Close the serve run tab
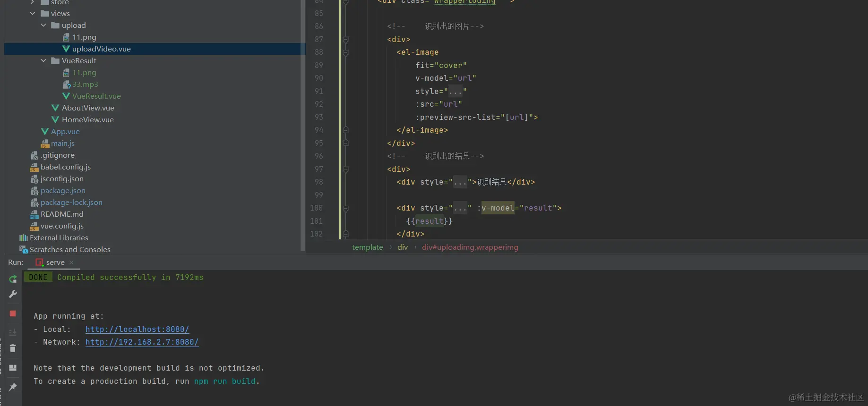Screen dimensions: 868x406 71,262
